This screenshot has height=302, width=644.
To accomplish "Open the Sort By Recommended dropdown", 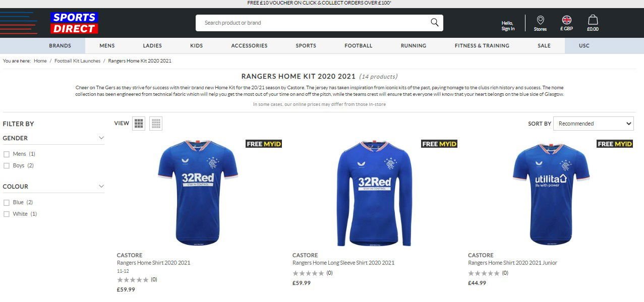I will [x=594, y=124].
